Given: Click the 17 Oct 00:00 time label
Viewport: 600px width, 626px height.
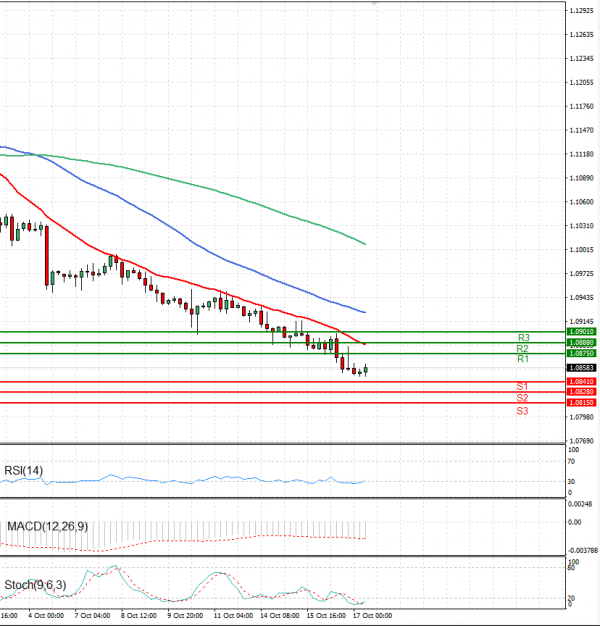Looking at the screenshot, I should click(370, 616).
